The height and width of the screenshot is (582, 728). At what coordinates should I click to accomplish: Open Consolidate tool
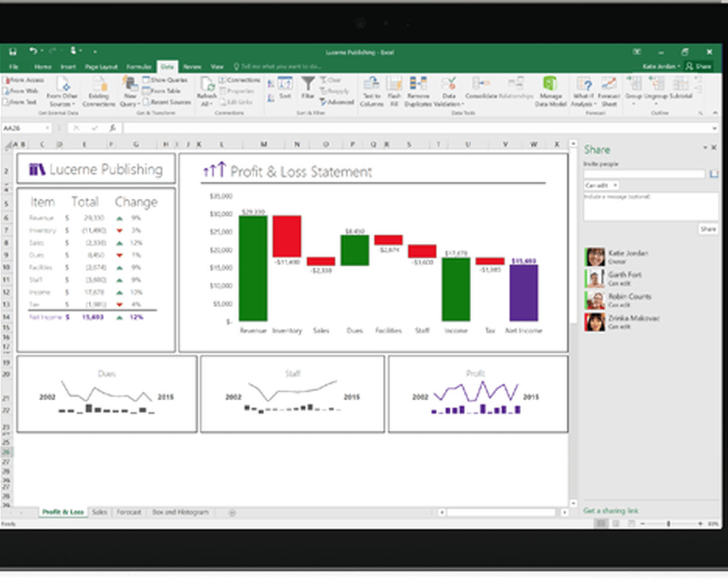pyautogui.click(x=480, y=88)
